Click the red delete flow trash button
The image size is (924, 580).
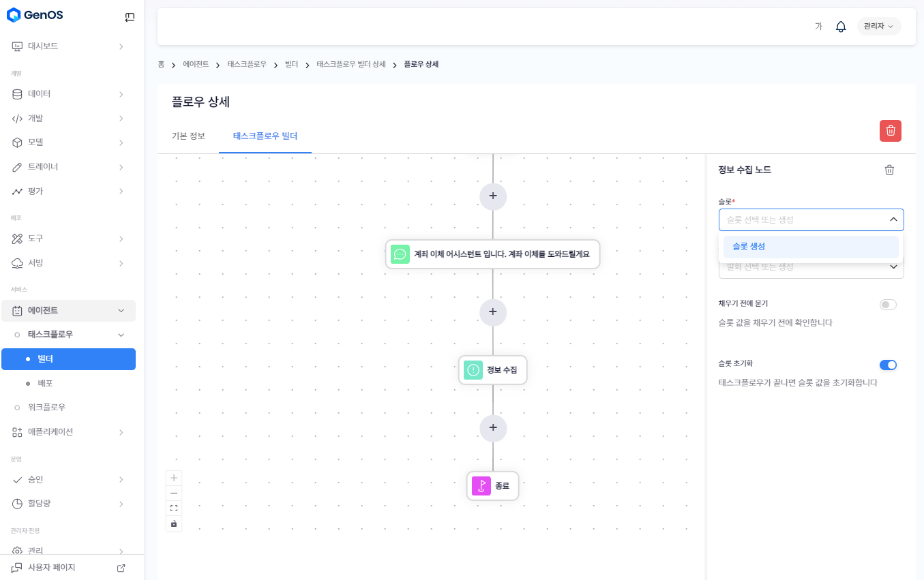click(x=890, y=131)
